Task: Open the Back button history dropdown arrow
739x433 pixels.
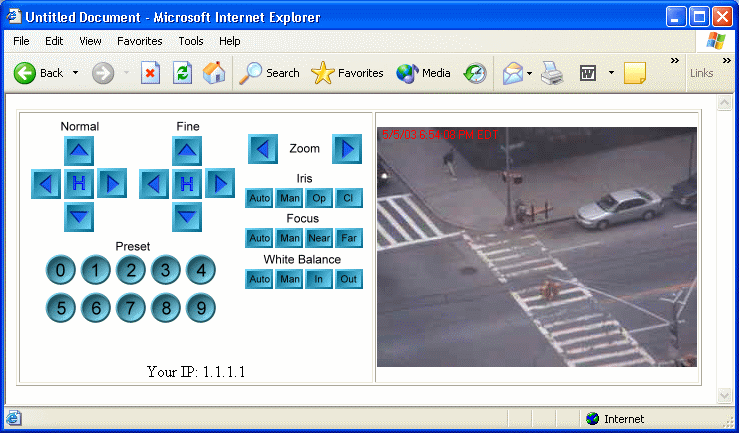Action: pyautogui.click(x=75, y=73)
